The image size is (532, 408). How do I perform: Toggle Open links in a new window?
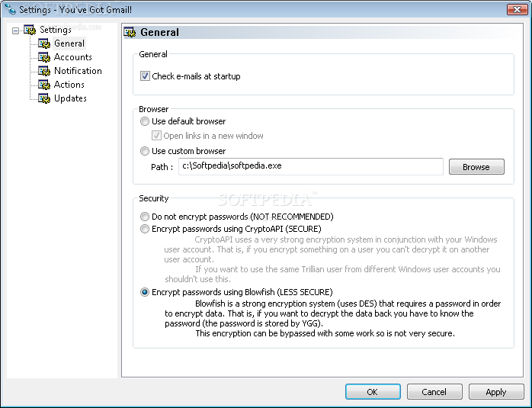156,136
